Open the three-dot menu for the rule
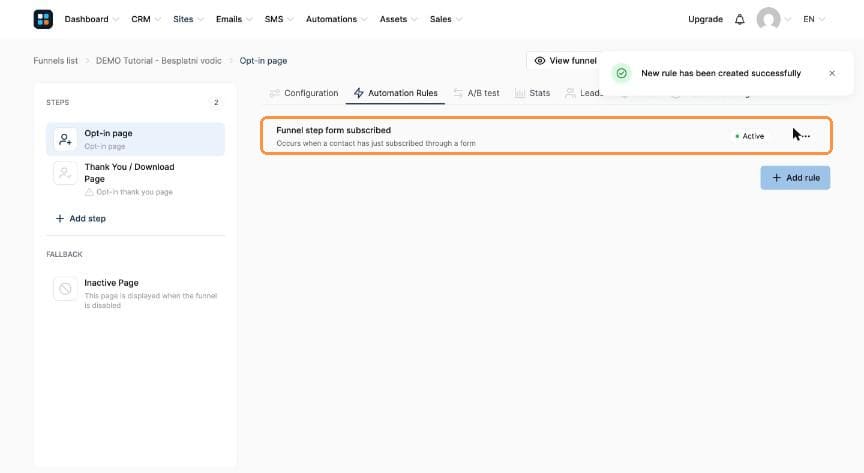The width and height of the screenshot is (864, 473). [805, 136]
